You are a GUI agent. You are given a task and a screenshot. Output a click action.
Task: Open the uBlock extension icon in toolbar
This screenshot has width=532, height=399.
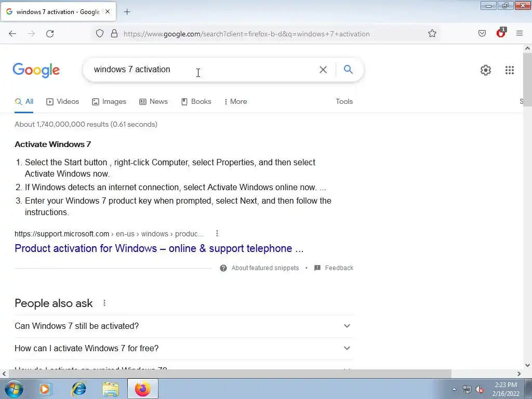click(501, 33)
